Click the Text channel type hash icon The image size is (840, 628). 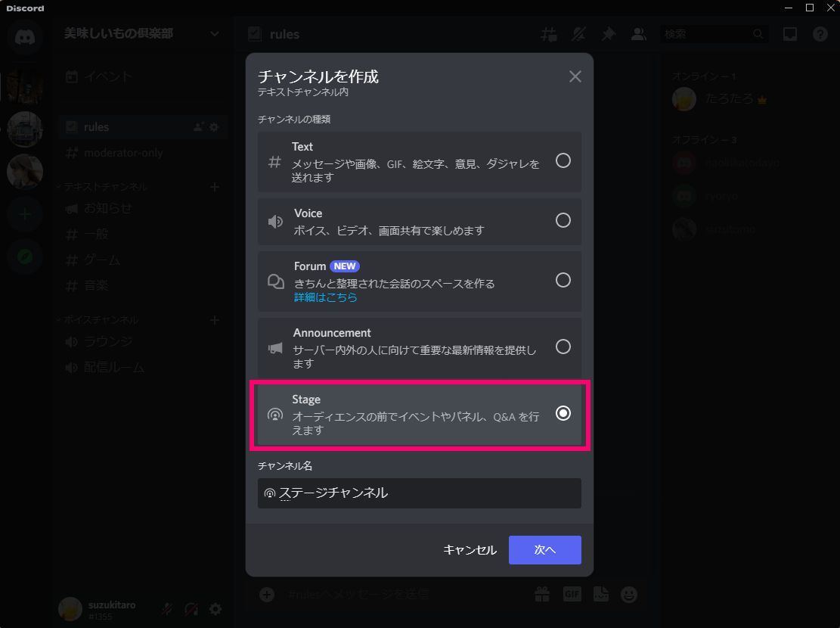(x=274, y=161)
